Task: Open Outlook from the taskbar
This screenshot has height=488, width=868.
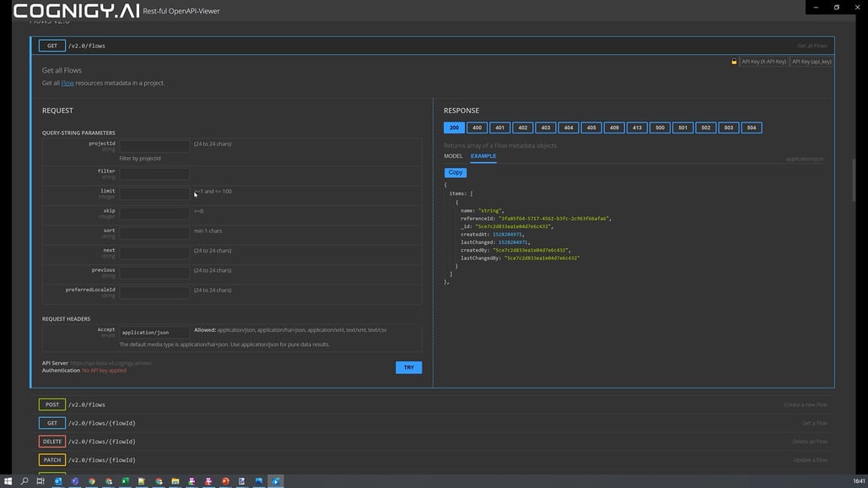Action: point(58,481)
